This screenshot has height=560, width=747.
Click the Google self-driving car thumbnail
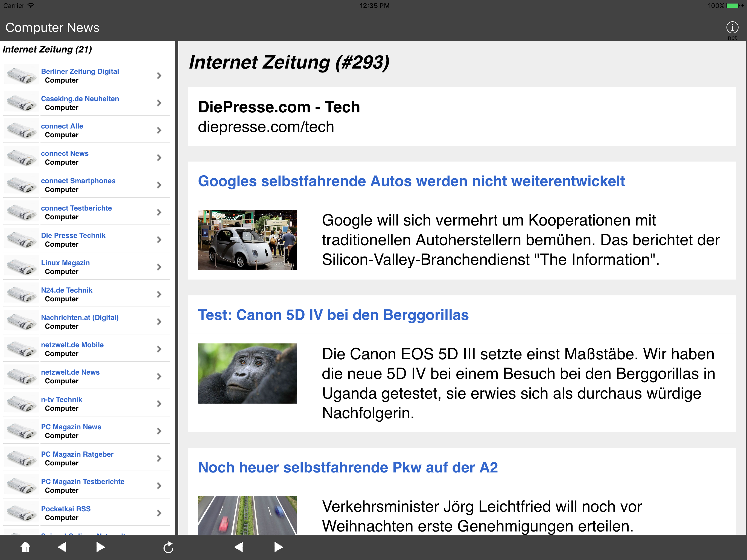tap(247, 240)
